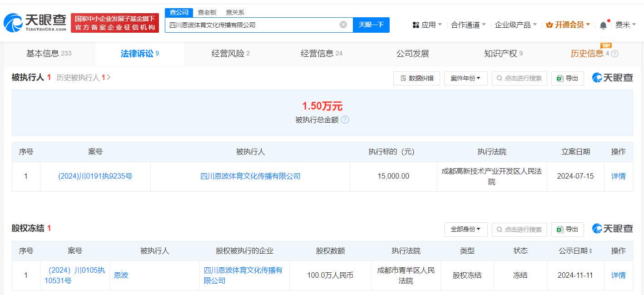Open the 经营风险 tab
Viewport: 644px width, 295px height.
pyautogui.click(x=231, y=54)
